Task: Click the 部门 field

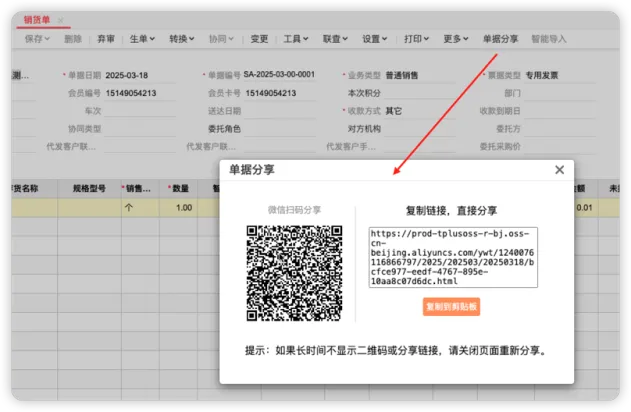Action: click(x=560, y=93)
